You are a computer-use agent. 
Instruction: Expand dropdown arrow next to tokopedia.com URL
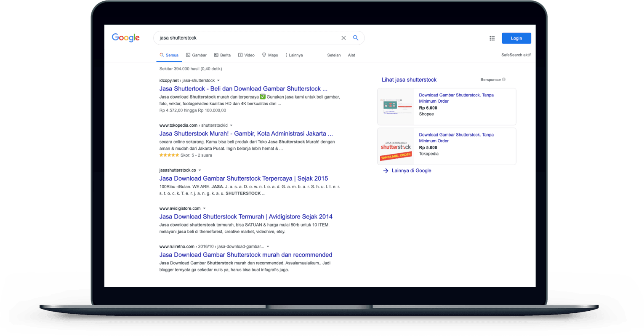coord(231,125)
